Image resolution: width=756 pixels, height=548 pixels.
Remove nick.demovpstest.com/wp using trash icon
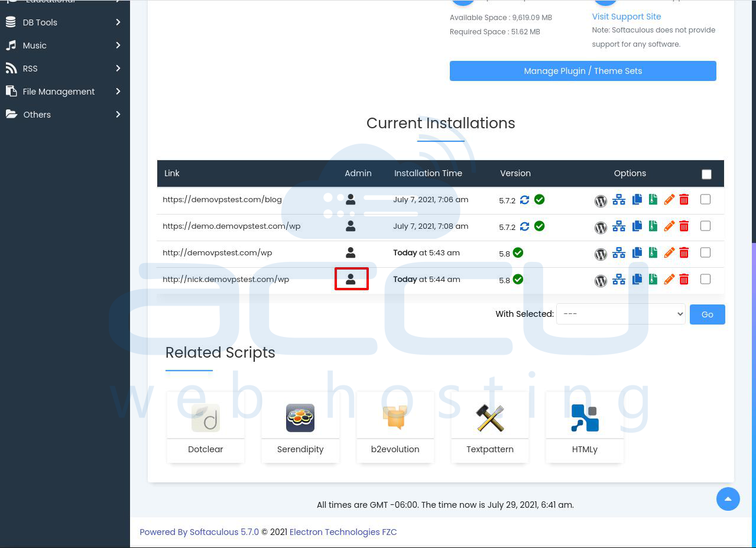tap(684, 280)
